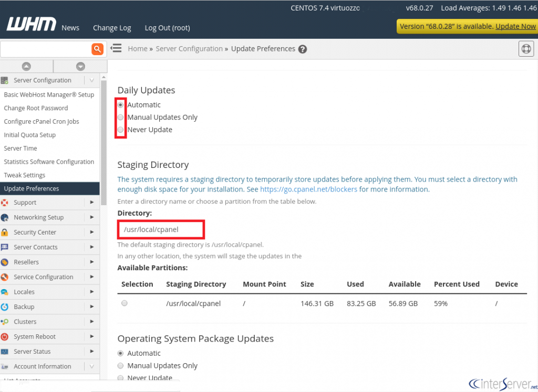Image resolution: width=538 pixels, height=392 pixels.
Task: Open Change Root Password
Action: pyautogui.click(x=36, y=108)
